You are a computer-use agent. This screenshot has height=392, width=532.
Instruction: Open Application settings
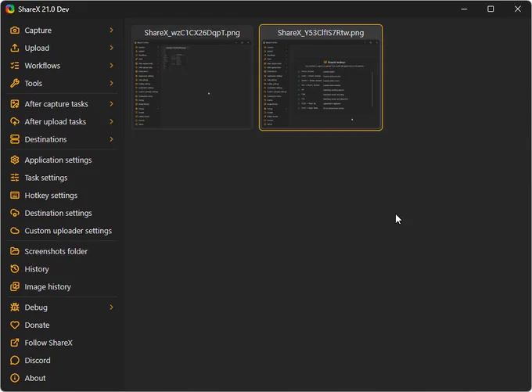(x=62, y=160)
